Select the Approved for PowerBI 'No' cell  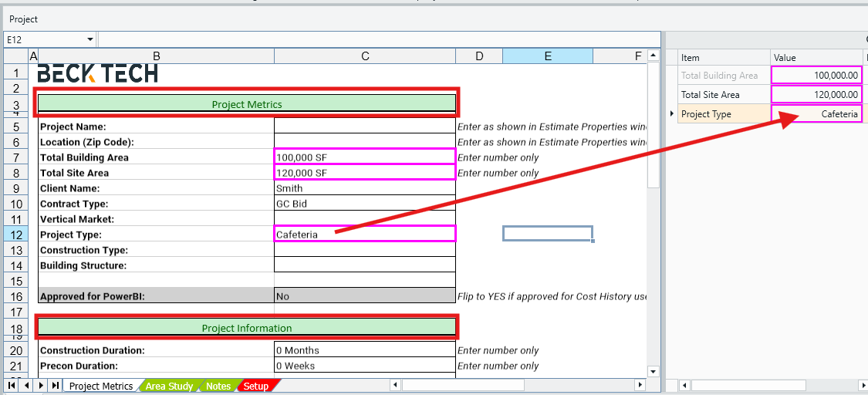pyautogui.click(x=364, y=296)
